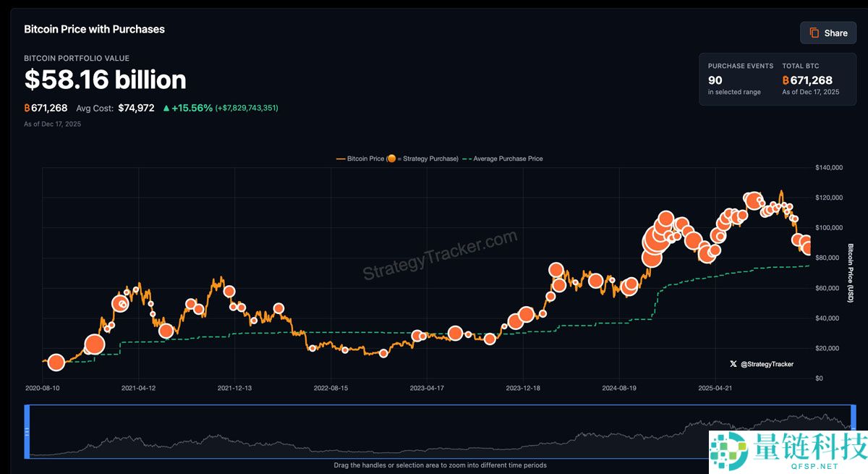
Task: Open the @StrategyTracker handle link
Action: coord(767,364)
